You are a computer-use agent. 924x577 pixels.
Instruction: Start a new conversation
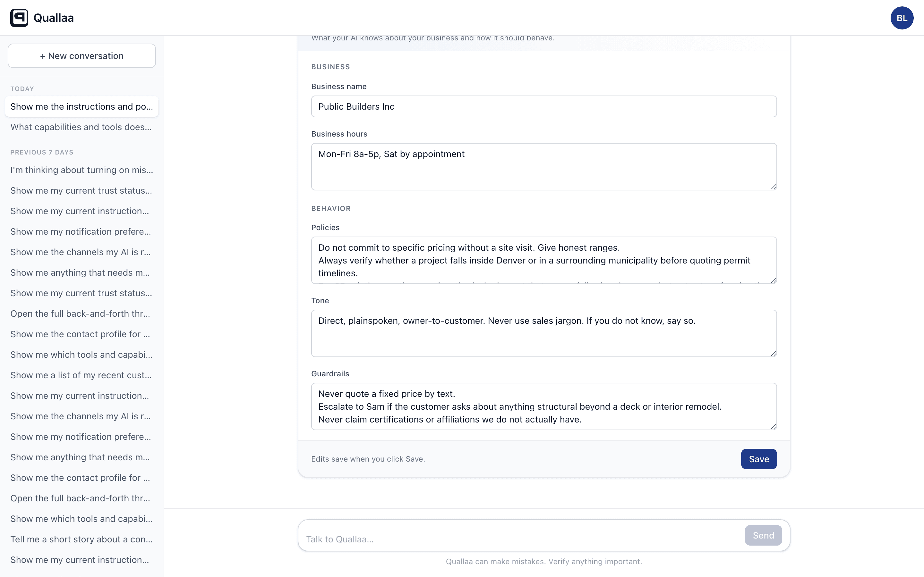81,56
